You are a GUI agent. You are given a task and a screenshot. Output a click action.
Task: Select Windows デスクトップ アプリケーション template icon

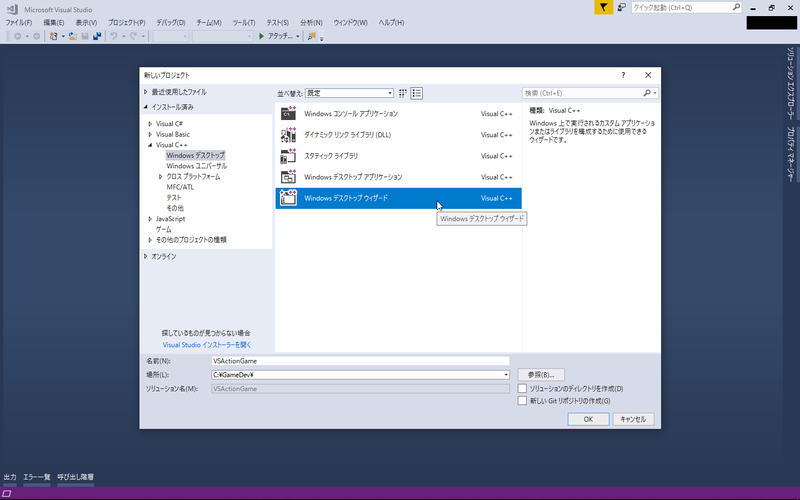(288, 177)
